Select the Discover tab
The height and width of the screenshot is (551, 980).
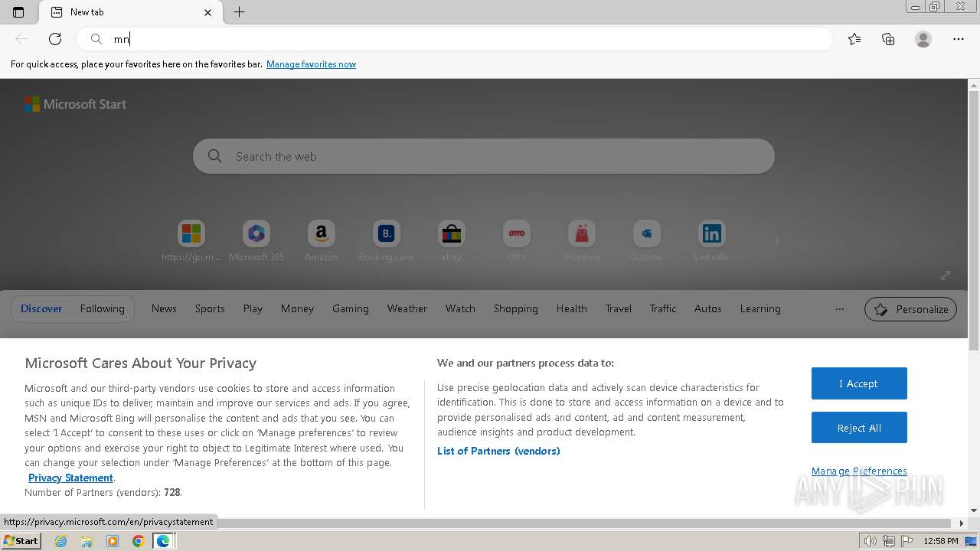[x=41, y=308]
